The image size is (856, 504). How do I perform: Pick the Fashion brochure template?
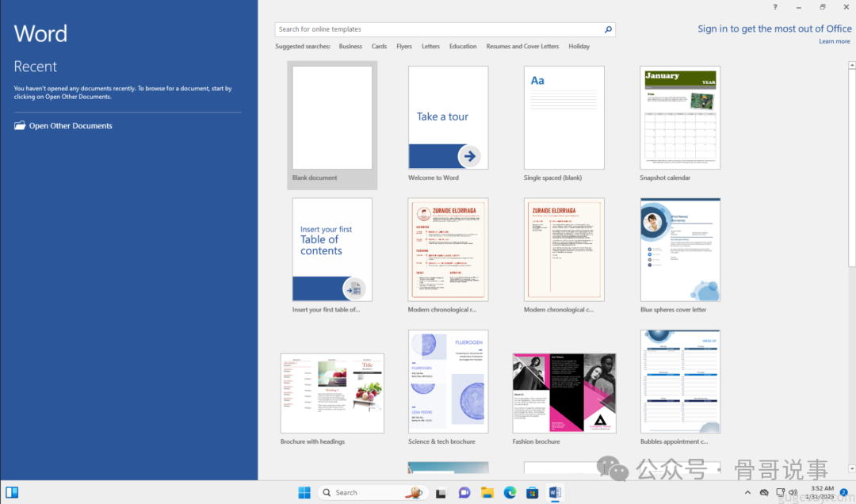point(564,393)
